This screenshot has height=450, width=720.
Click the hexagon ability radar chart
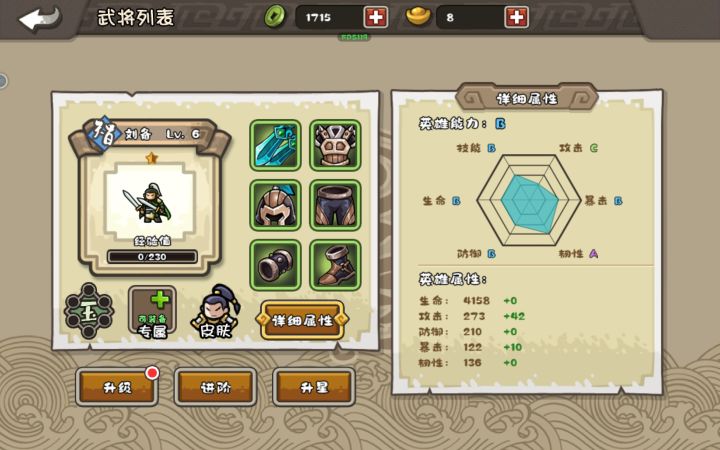(529, 201)
